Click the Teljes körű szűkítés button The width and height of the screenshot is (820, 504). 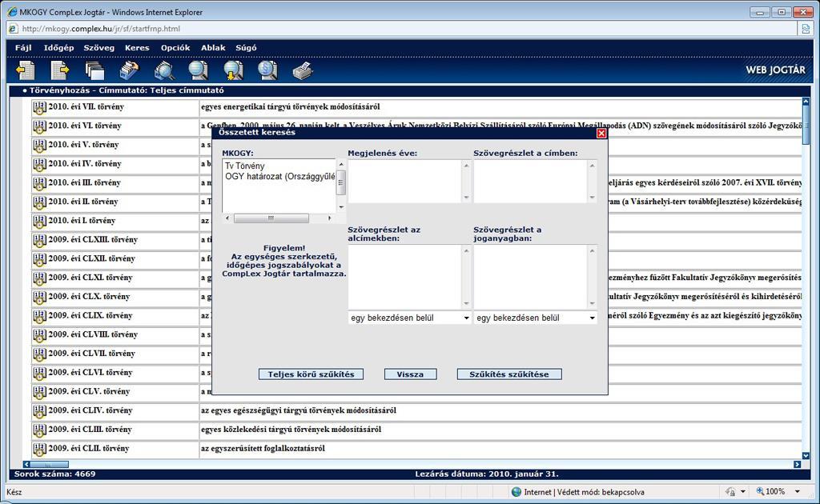[311, 374]
